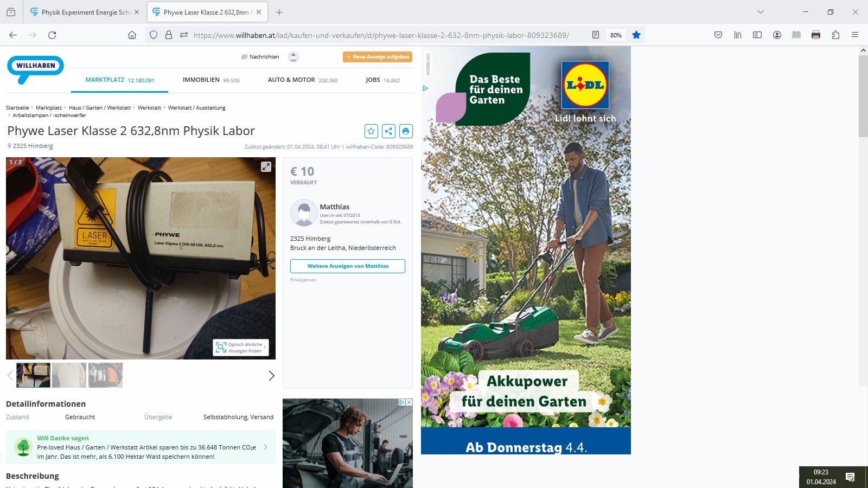Show site security lock information
The image size is (868, 488).
coord(169,35)
